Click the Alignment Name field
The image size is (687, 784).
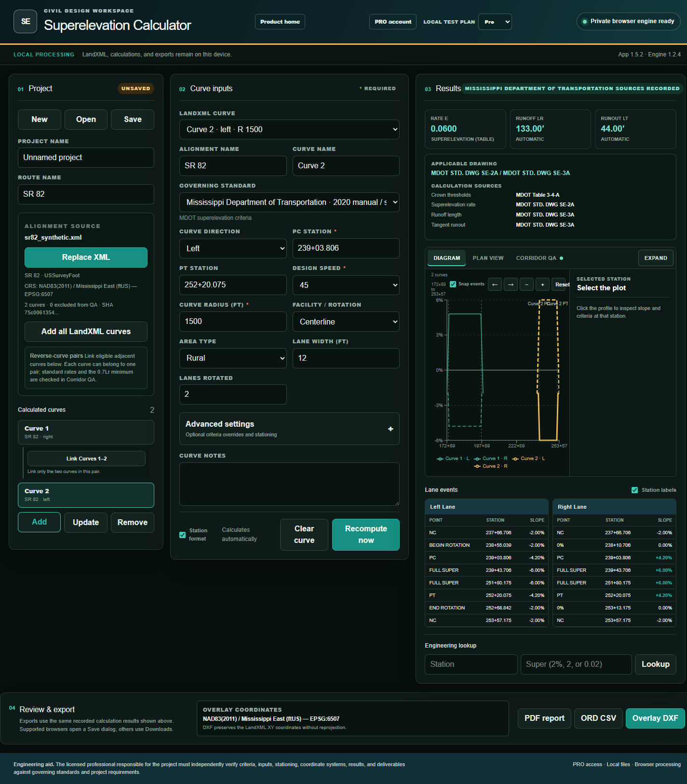pyautogui.click(x=233, y=166)
